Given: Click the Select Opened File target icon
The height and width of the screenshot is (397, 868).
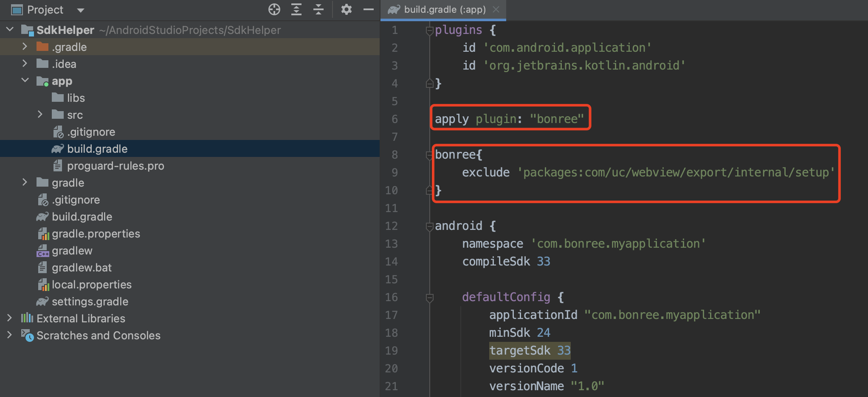Looking at the screenshot, I should coord(274,9).
